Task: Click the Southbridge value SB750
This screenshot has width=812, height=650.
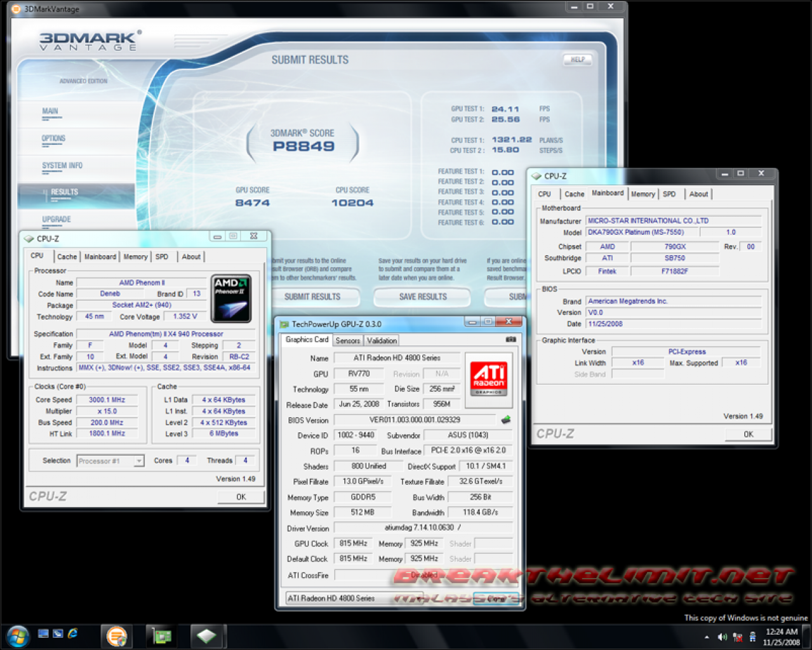Action: (x=675, y=258)
